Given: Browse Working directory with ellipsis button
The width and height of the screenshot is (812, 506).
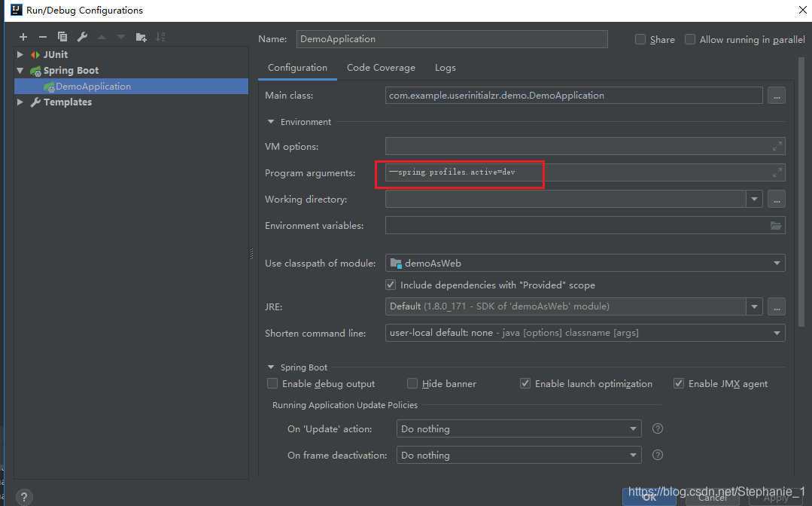Looking at the screenshot, I should [x=777, y=199].
